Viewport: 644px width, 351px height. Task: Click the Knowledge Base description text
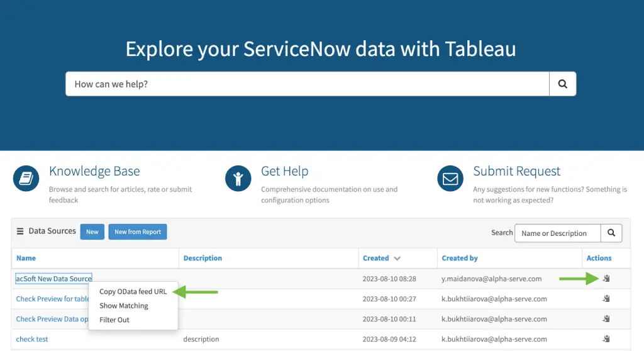point(120,194)
